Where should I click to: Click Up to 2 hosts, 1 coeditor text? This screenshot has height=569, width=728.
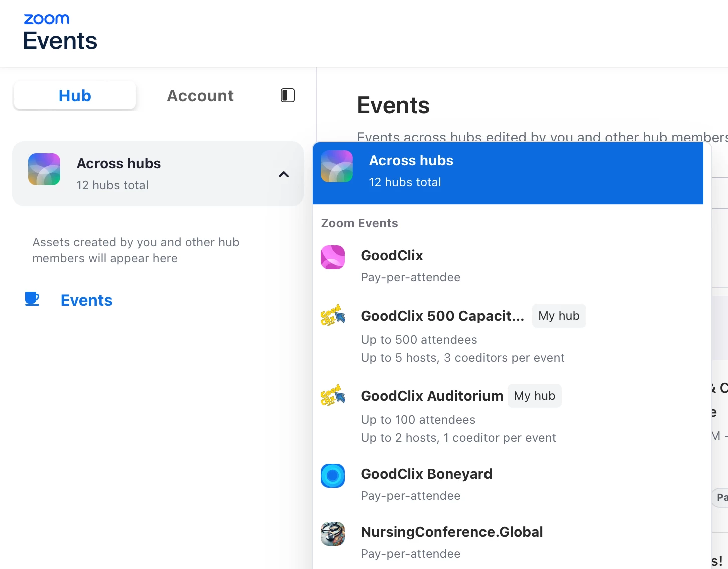click(458, 438)
